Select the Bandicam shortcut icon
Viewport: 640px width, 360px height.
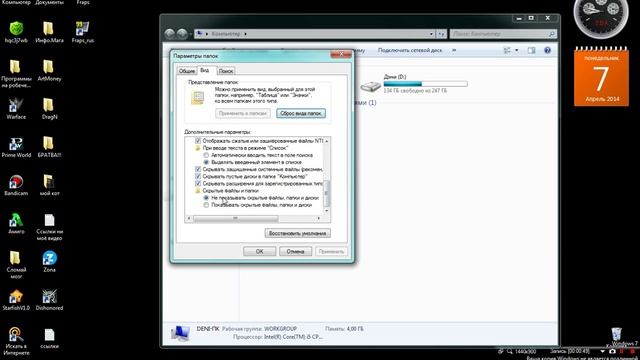tap(16, 182)
